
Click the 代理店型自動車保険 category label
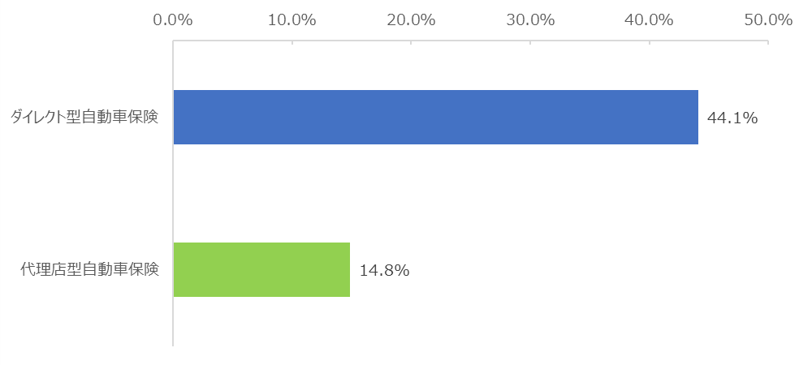click(90, 270)
